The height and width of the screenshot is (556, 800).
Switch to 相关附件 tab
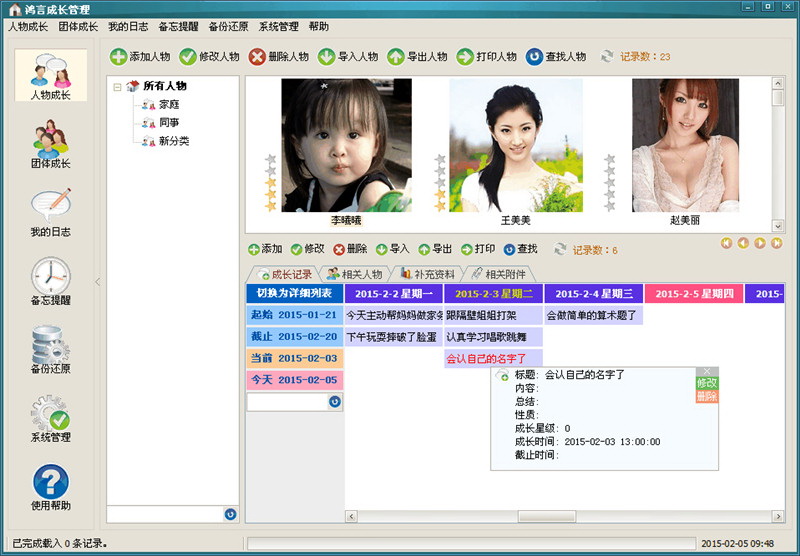pyautogui.click(x=498, y=274)
